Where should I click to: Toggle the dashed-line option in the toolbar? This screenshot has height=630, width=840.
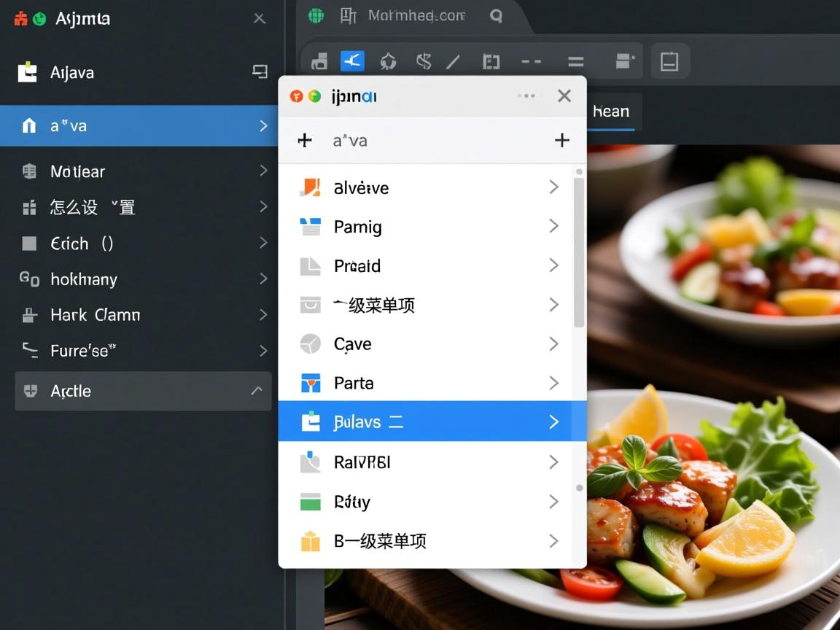[532, 61]
